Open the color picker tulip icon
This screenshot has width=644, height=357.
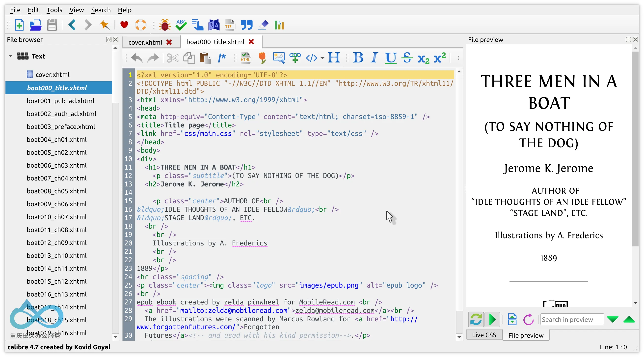[262, 58]
